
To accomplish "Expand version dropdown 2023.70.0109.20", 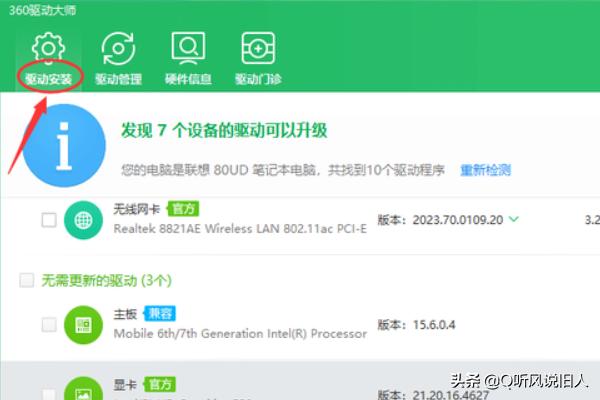I will pyautogui.click(x=514, y=219).
